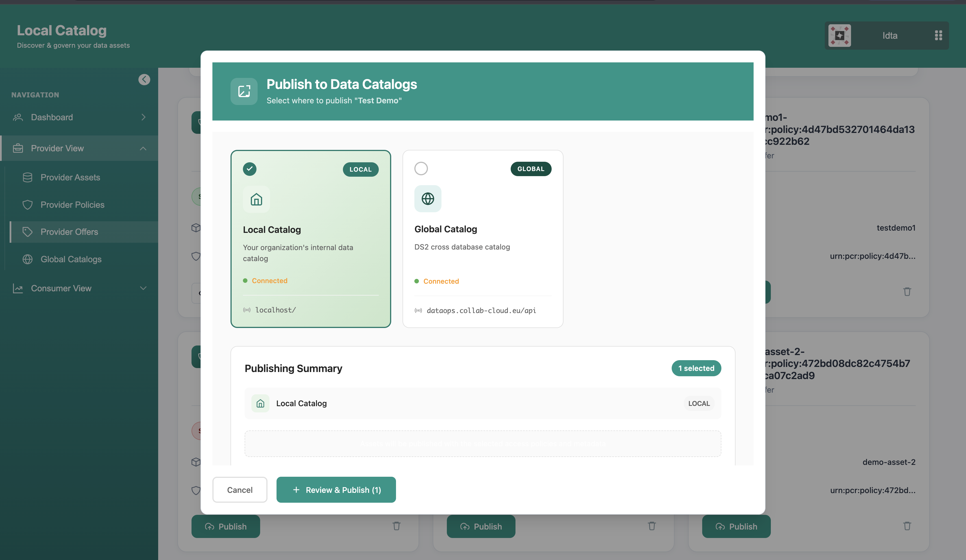This screenshot has height=560, width=966.
Task: Open the Dashboard navigation item
Action: tap(79, 117)
